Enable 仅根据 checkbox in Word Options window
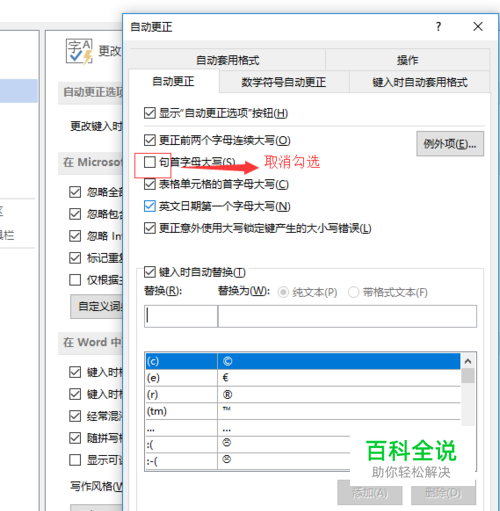Screen dimensions: 500x511 (x=75, y=280)
